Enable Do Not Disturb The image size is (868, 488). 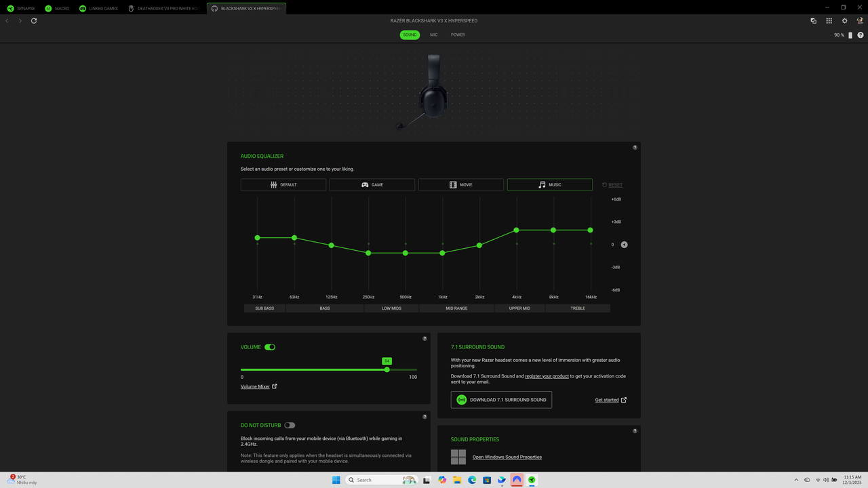click(x=290, y=425)
